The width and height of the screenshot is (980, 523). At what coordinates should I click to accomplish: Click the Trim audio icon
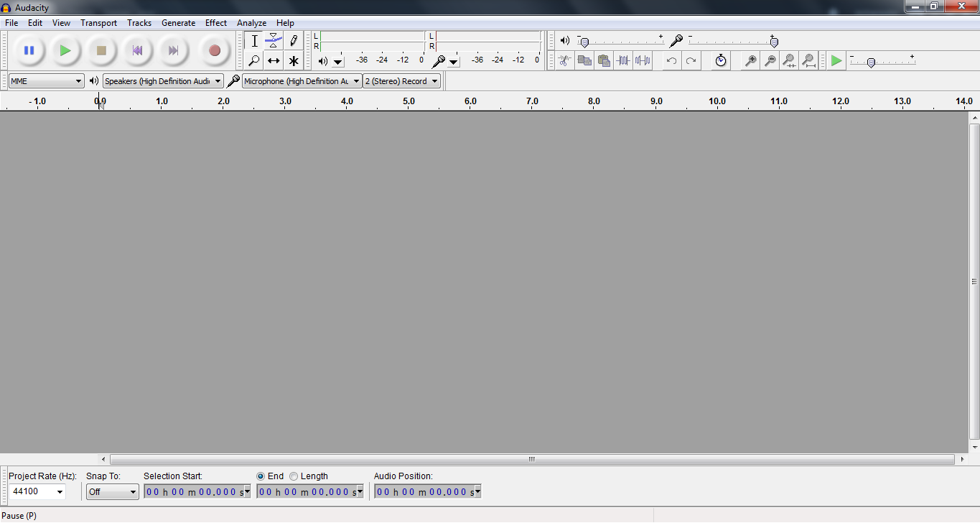[623, 60]
